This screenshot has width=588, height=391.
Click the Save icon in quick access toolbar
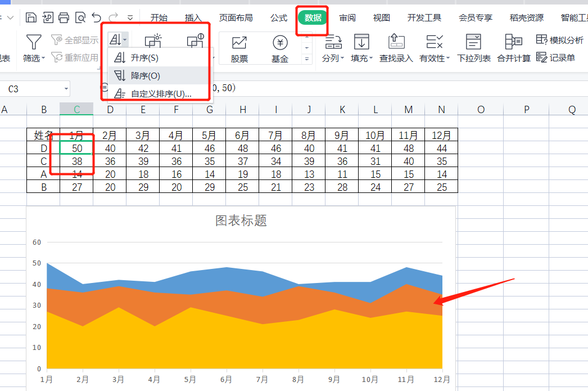[x=31, y=18]
